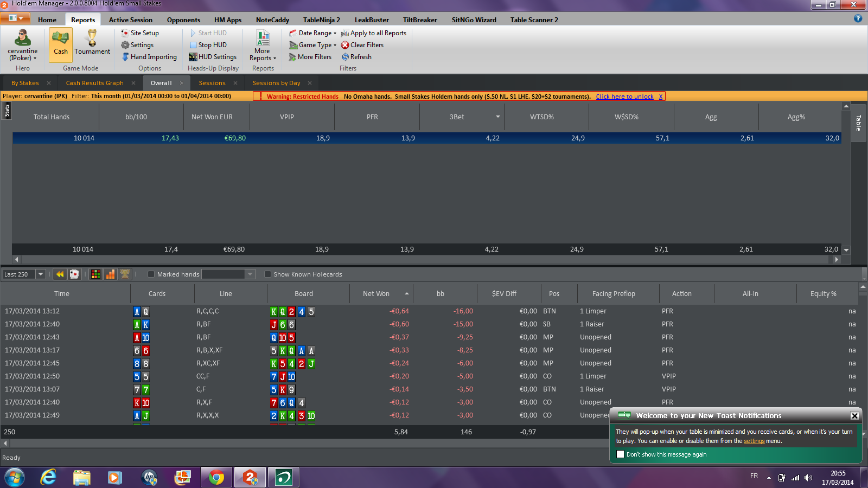Open the application menu button at top left

point(15,18)
